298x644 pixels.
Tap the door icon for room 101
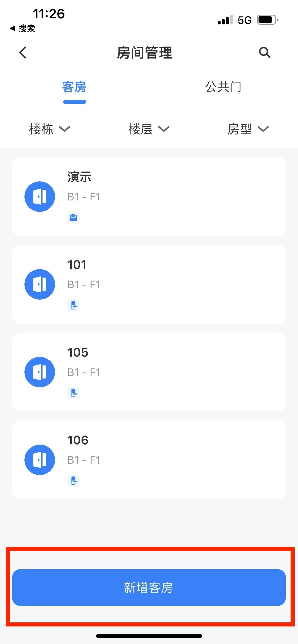coord(40,284)
